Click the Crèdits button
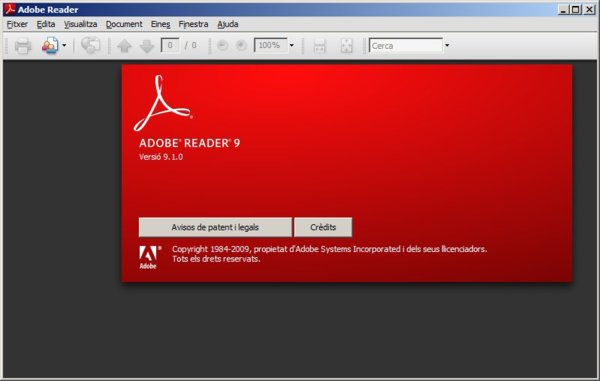The width and height of the screenshot is (600, 381). 323,227
